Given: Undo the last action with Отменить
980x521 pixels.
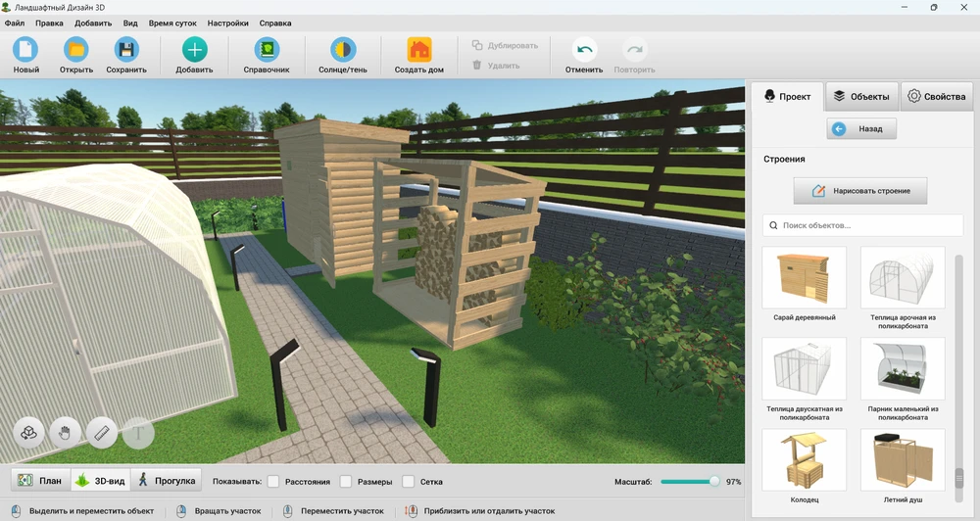Looking at the screenshot, I should click(x=584, y=50).
